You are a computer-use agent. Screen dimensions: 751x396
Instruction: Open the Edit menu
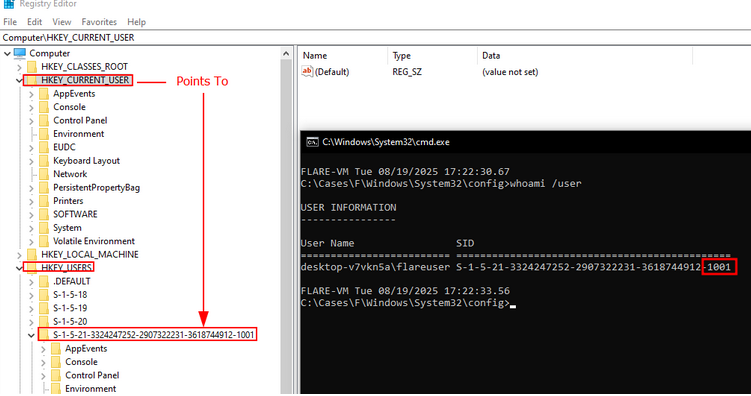pos(34,22)
